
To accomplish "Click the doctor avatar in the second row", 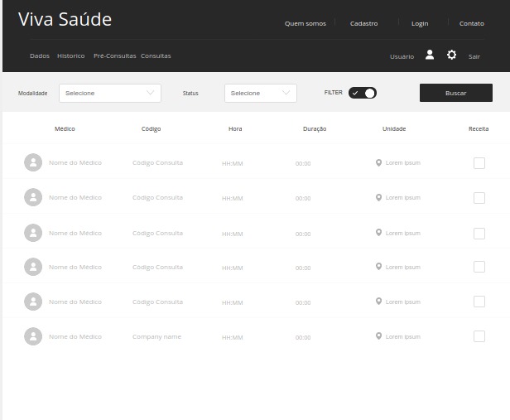I will [x=33, y=197].
